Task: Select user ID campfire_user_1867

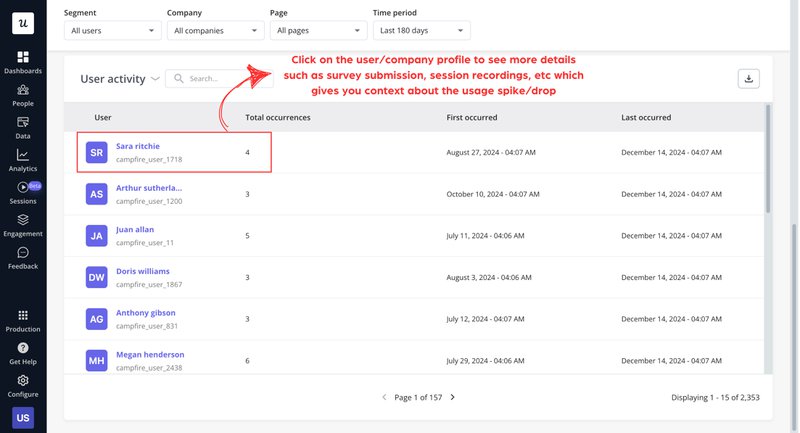Action: pos(149,285)
